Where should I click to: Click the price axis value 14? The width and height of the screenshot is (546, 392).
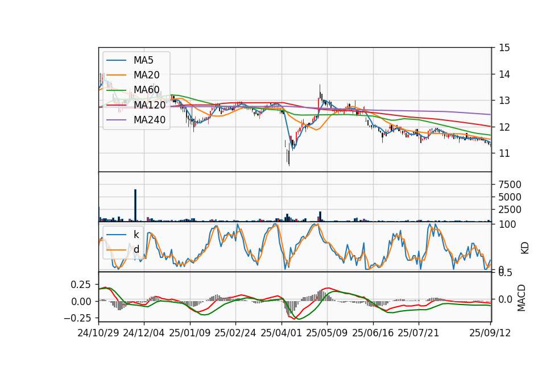[x=504, y=74]
